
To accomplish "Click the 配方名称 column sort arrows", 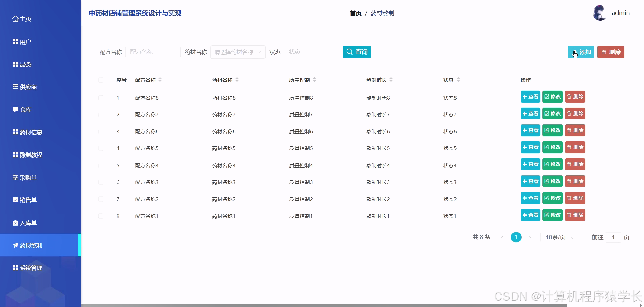I will (160, 80).
